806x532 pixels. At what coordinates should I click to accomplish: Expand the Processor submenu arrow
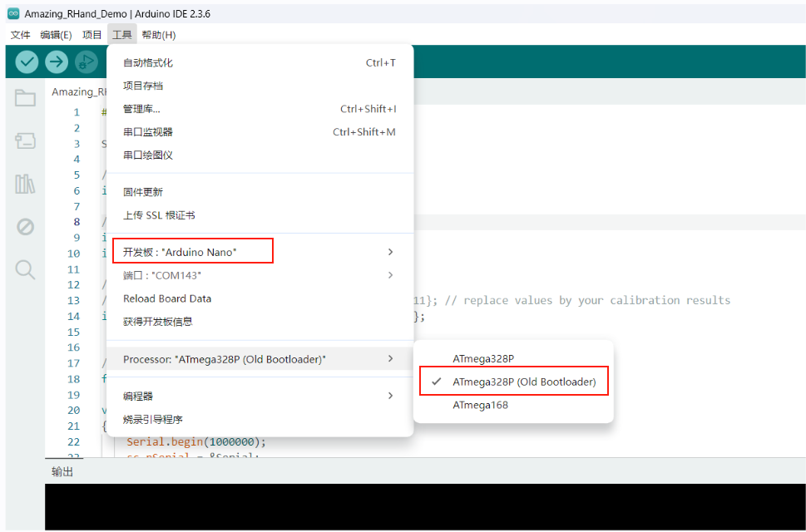coord(390,358)
